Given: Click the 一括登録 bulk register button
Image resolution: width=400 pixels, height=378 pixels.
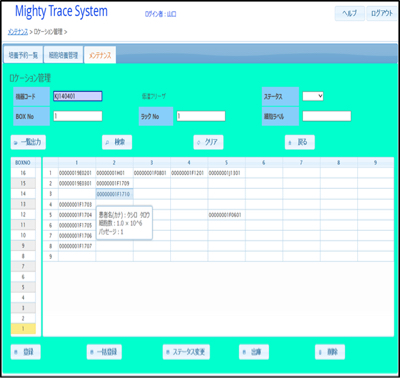Looking at the screenshot, I should [104, 352].
